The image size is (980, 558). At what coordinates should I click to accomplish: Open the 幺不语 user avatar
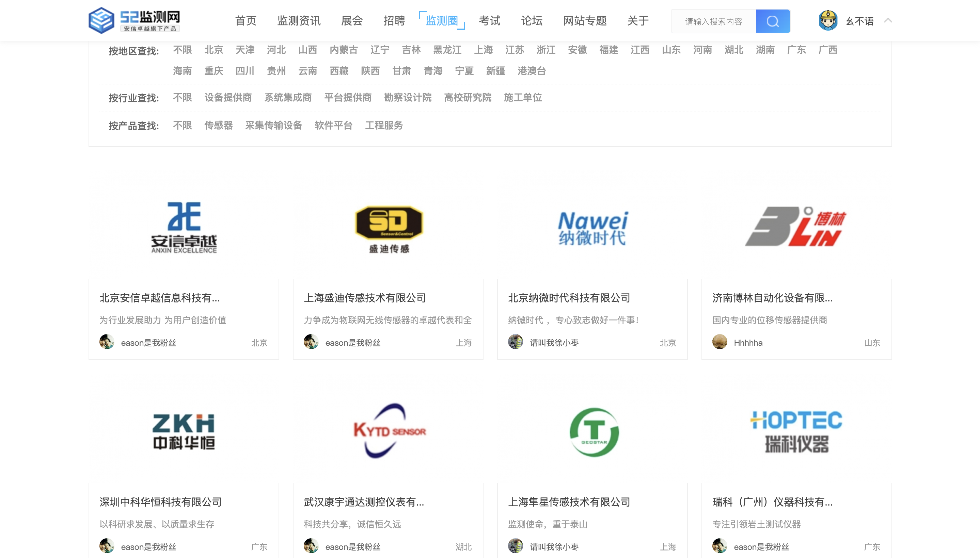828,20
